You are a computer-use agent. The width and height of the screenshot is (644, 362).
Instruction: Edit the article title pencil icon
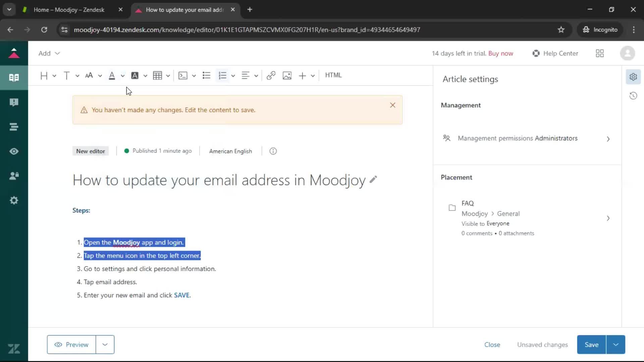[373, 180]
